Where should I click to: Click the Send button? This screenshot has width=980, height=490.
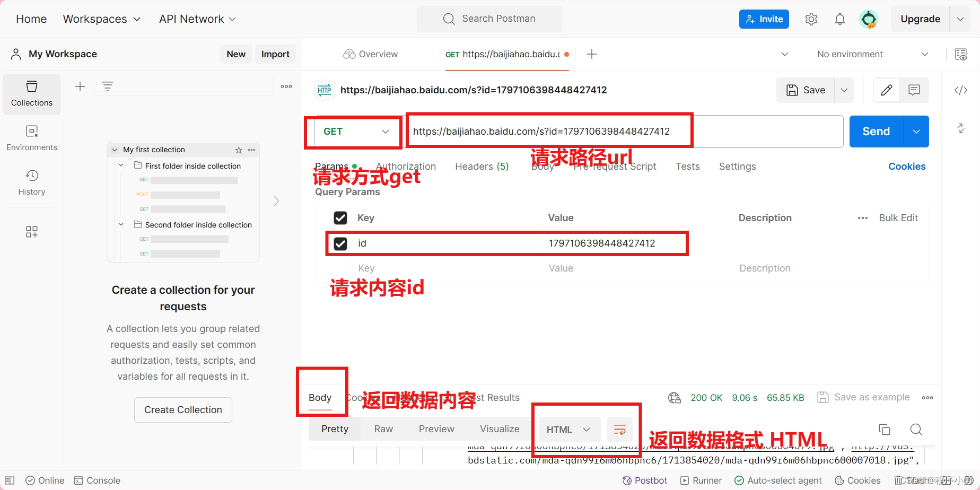(x=876, y=132)
